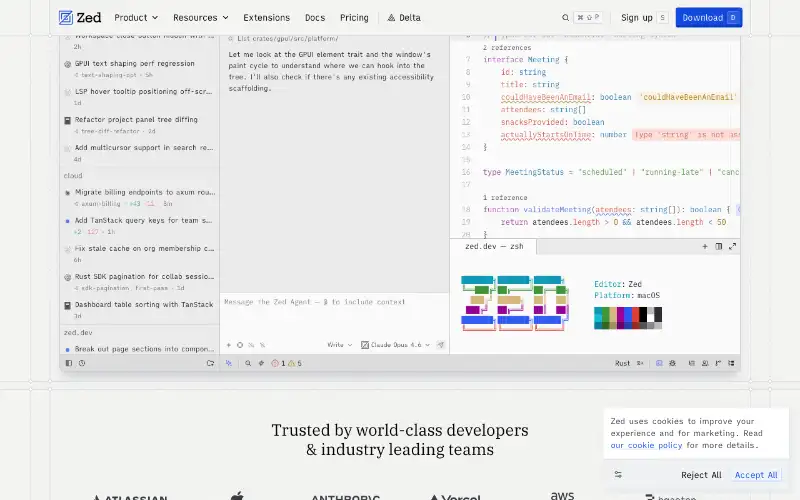Image resolution: width=800 pixels, height=500 pixels.
Task: Reject All cookies
Action: [701, 475]
